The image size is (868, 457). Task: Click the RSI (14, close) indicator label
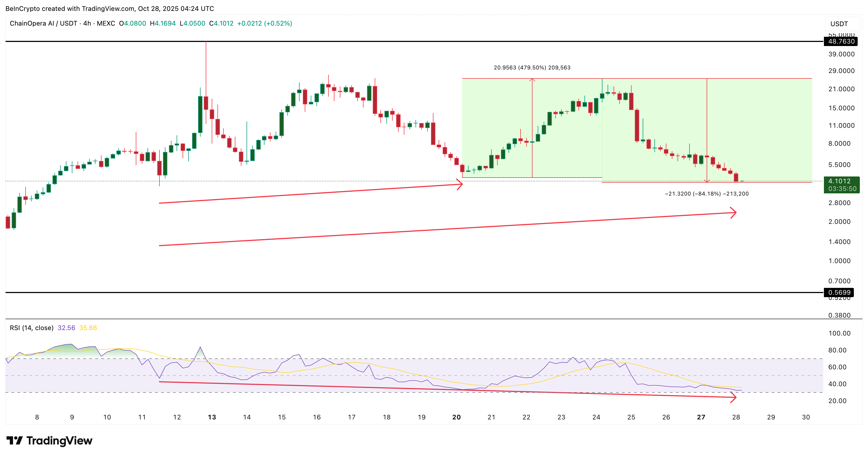point(32,328)
